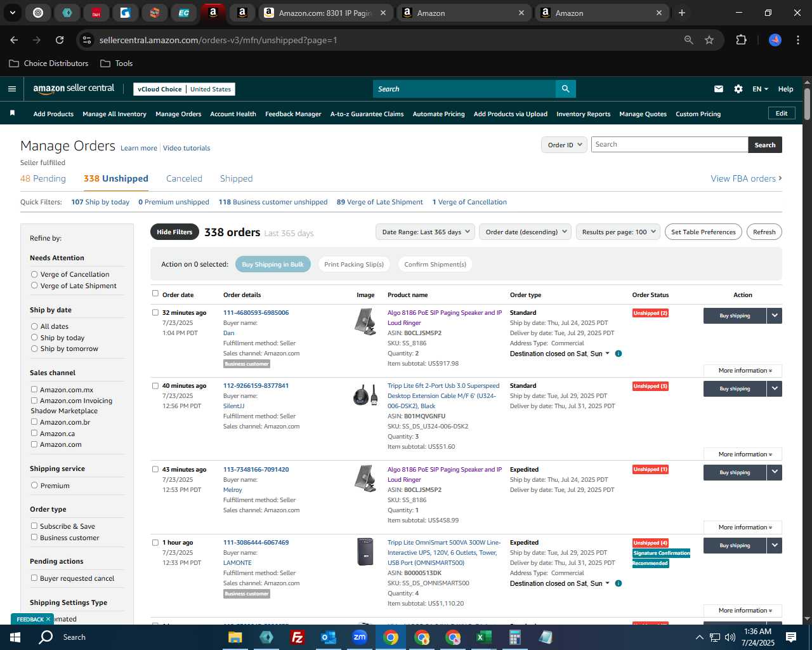The height and width of the screenshot is (650, 812).
Task: Switch to the Canceled tab
Action: click(184, 178)
